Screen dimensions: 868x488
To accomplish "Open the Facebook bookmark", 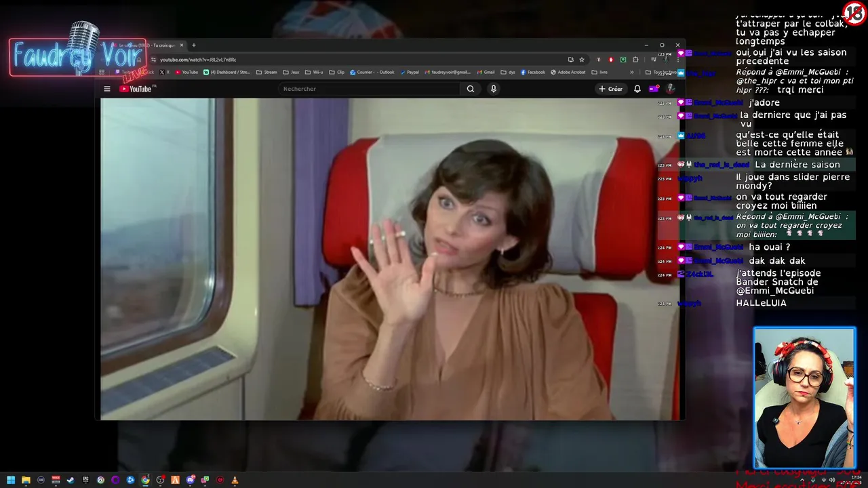I will [533, 72].
